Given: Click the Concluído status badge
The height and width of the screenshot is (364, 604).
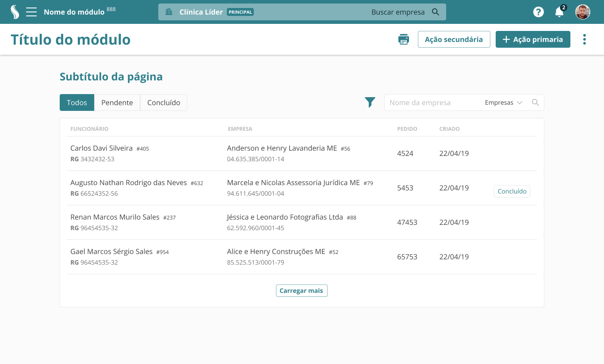Looking at the screenshot, I should point(512,191).
